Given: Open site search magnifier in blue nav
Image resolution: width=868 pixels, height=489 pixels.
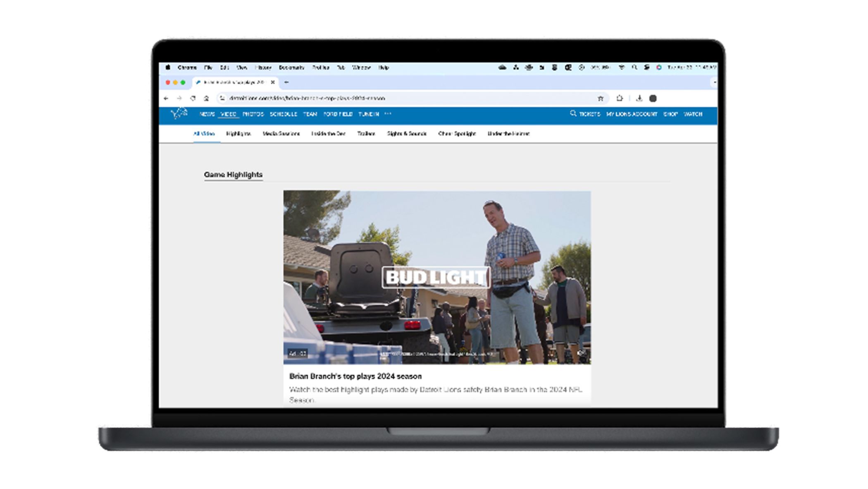Looking at the screenshot, I should [x=573, y=113].
